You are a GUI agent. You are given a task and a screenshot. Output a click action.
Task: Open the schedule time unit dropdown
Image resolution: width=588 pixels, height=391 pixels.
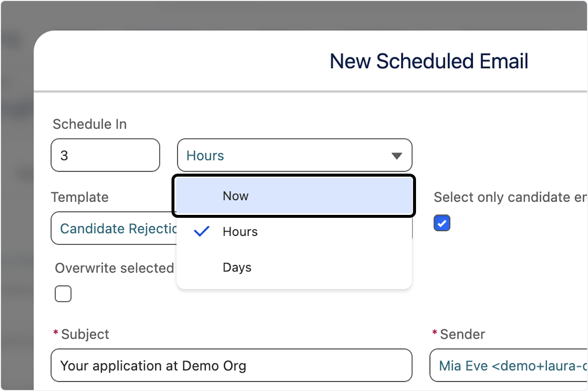[294, 155]
